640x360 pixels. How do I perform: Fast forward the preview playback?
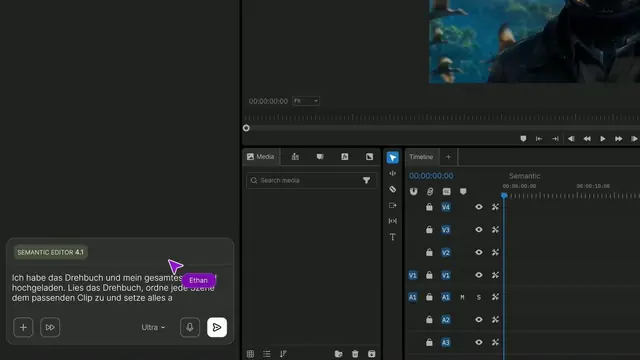click(618, 139)
